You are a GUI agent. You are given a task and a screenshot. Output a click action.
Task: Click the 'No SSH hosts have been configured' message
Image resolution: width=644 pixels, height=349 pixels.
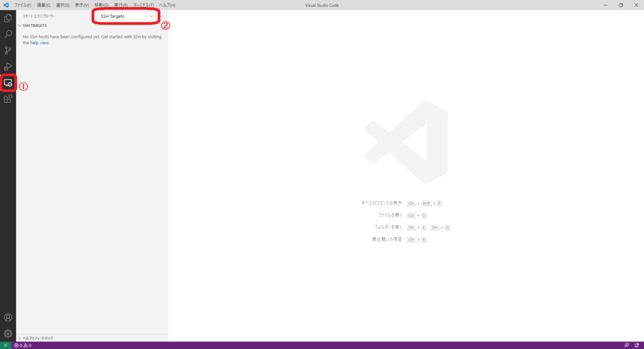pyautogui.click(x=92, y=40)
